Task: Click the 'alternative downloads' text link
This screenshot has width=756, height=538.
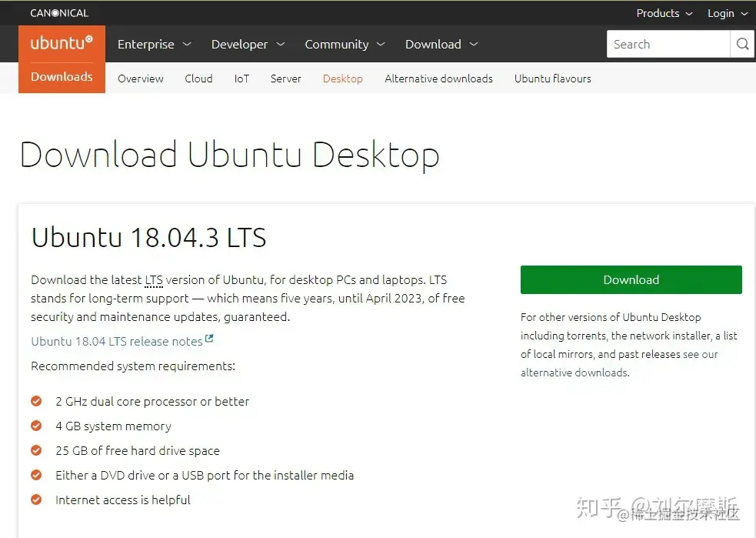Action: point(574,373)
